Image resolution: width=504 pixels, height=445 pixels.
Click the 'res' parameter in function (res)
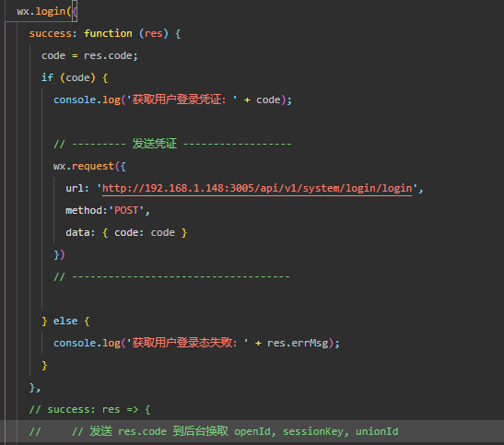click(153, 33)
